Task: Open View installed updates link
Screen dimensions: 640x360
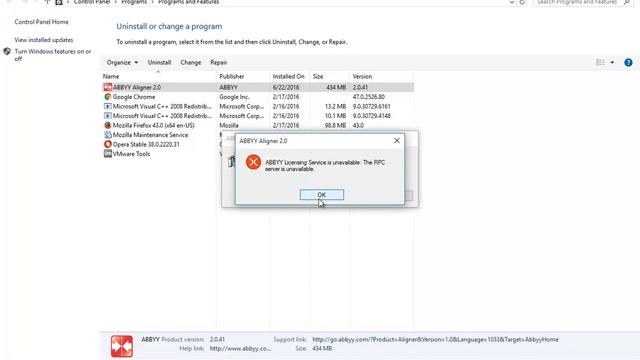Action: tap(44, 40)
